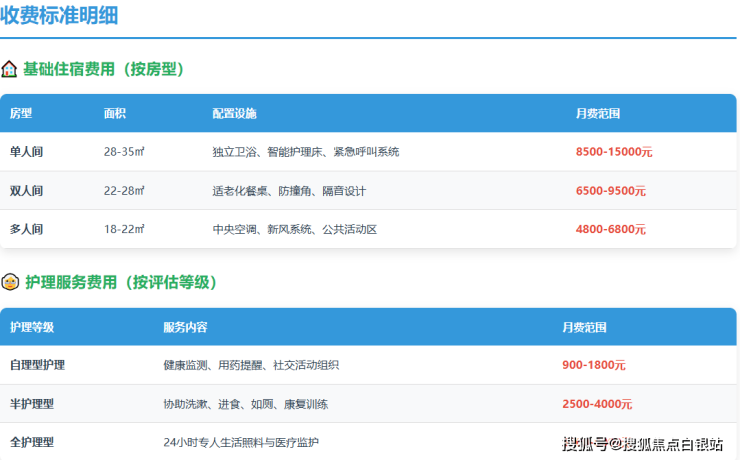Select the 房型 column header
Image resolution: width=740 pixels, height=460 pixels.
click(x=21, y=113)
